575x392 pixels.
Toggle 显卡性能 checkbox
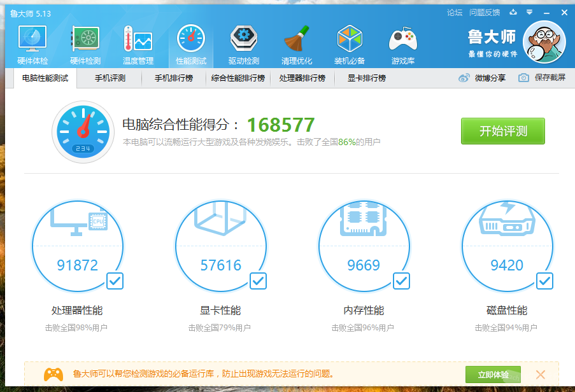pos(258,281)
